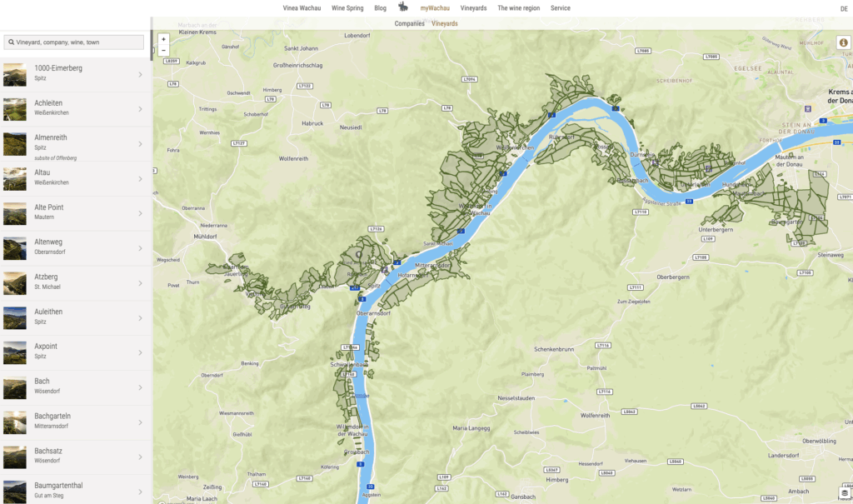Click the Vinea Wachau logo icon

point(403,7)
